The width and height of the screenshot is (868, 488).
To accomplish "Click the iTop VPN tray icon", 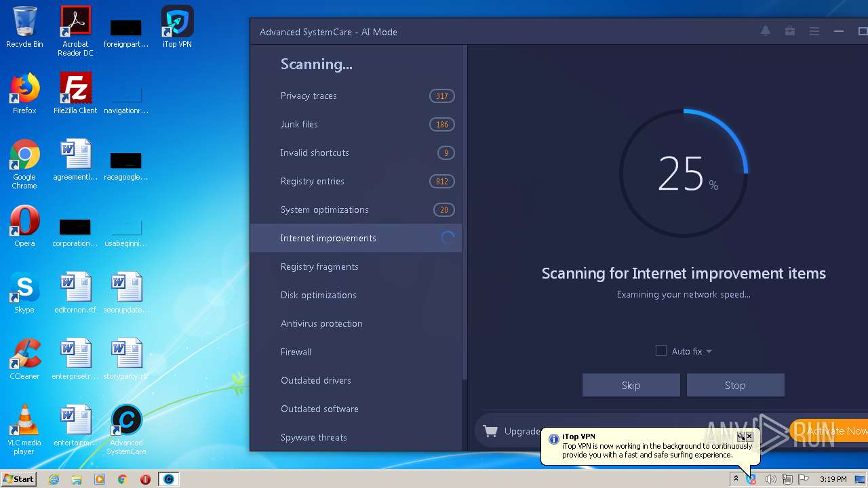I will 751,479.
